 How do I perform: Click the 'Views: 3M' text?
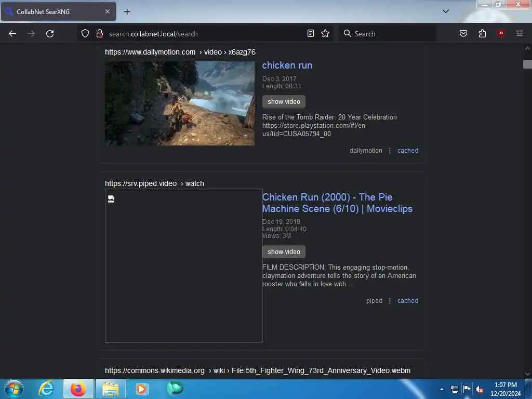click(276, 236)
